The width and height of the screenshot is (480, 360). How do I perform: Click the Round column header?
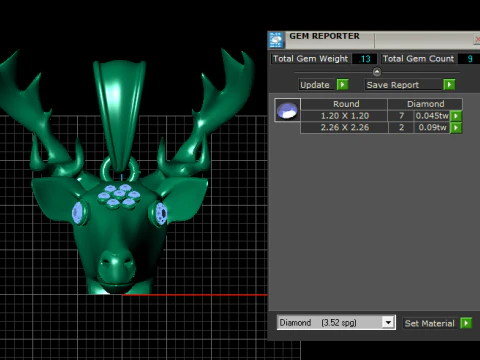344,104
